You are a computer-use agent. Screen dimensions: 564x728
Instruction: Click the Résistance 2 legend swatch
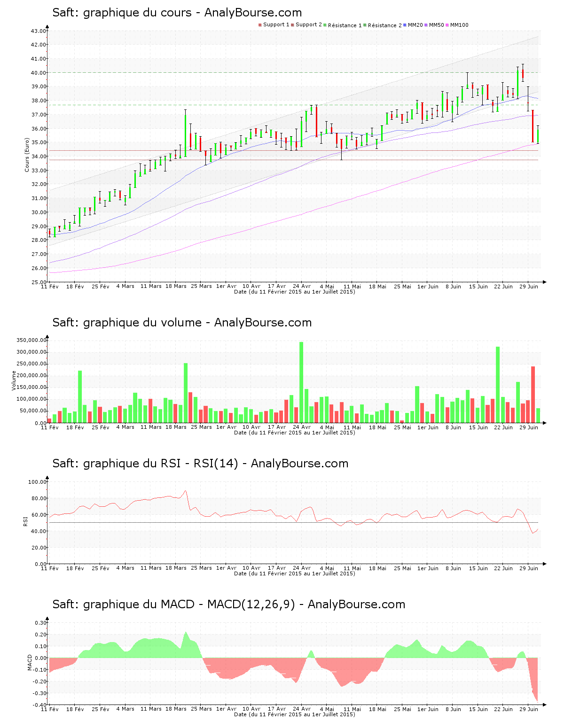365,25
